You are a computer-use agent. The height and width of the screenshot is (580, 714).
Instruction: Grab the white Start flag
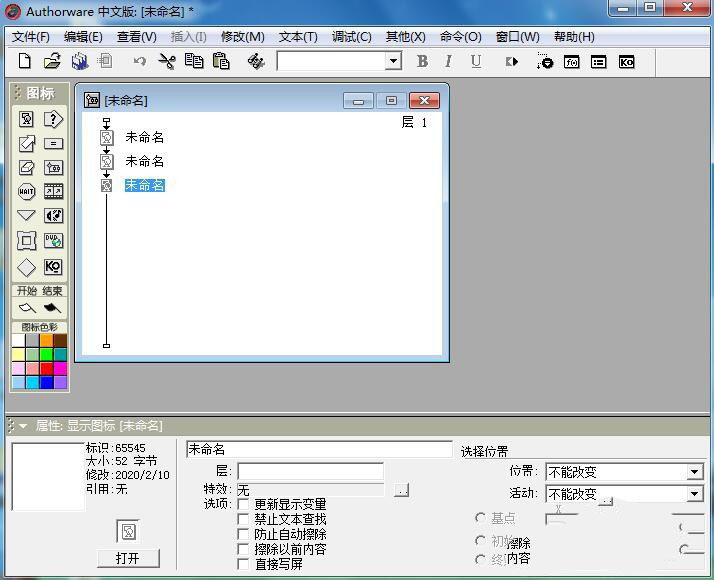[x=27, y=308]
